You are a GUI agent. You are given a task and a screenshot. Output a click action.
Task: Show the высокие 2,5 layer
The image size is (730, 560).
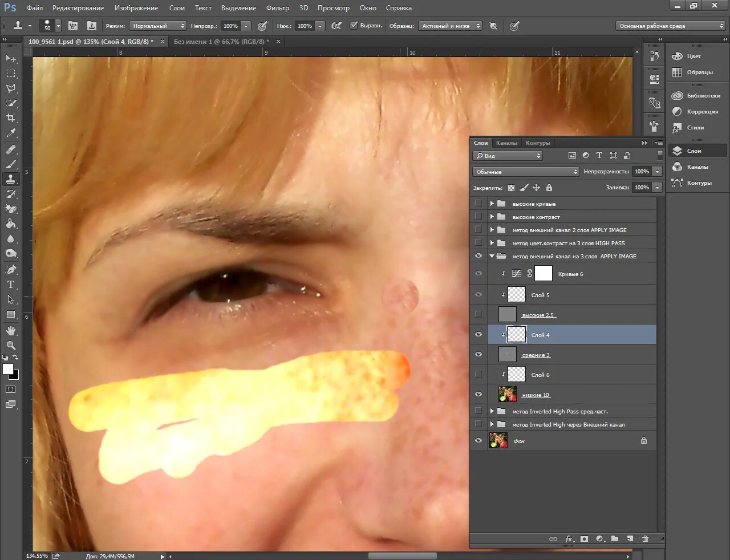pos(478,314)
